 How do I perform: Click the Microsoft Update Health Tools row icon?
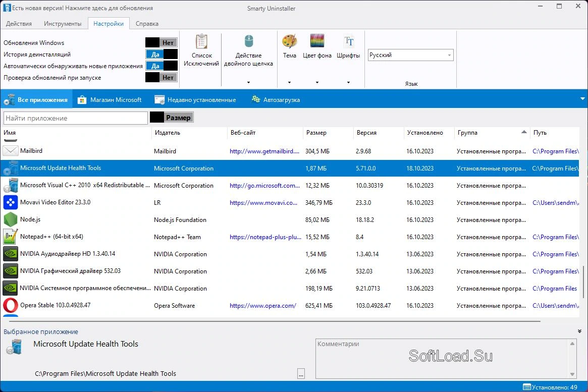point(11,169)
